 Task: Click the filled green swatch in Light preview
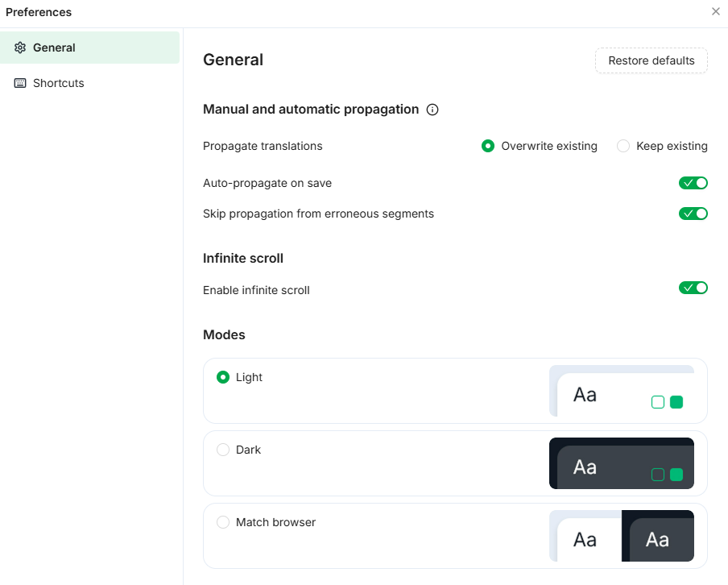[x=676, y=402]
